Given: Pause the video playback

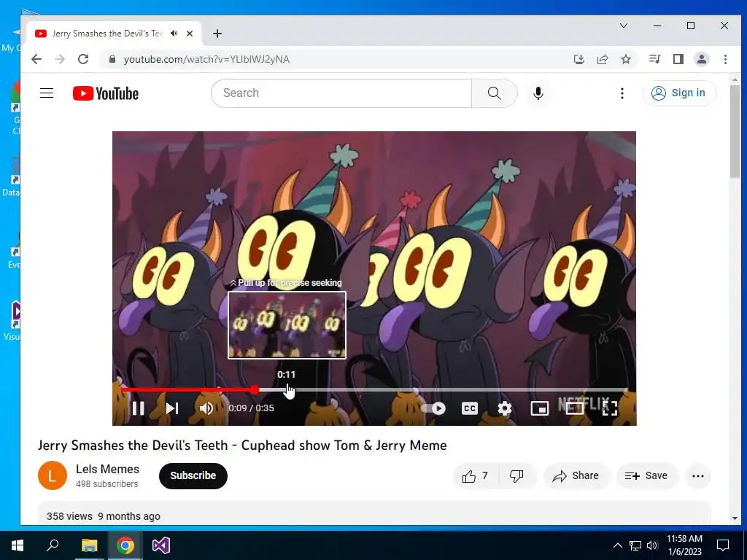Looking at the screenshot, I should point(138,408).
